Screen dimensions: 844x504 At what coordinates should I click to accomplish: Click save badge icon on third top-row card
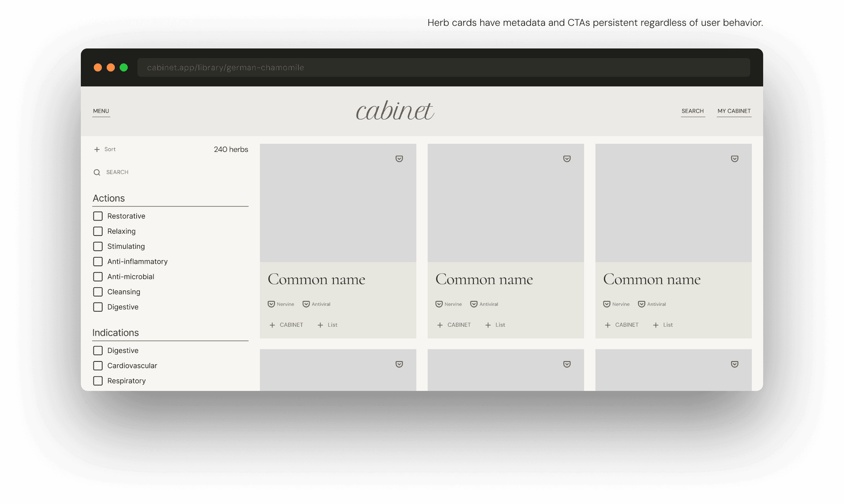tap(734, 159)
